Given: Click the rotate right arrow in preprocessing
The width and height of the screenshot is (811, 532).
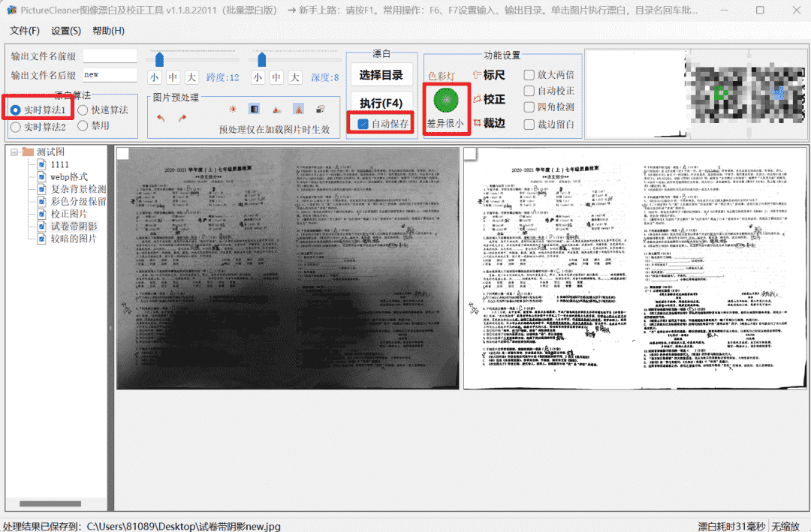Looking at the screenshot, I should pyautogui.click(x=182, y=118).
